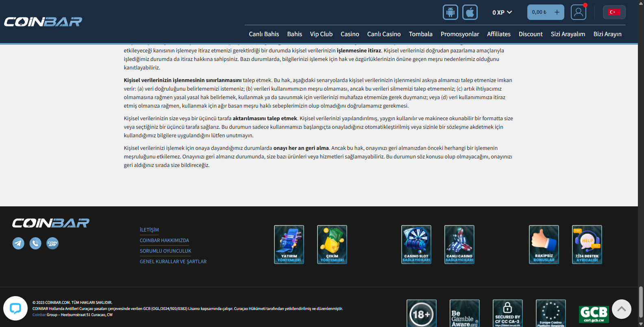Select Bizi Arayın in navigation
Image resolution: width=644 pixels, height=327 pixels.
[607, 34]
